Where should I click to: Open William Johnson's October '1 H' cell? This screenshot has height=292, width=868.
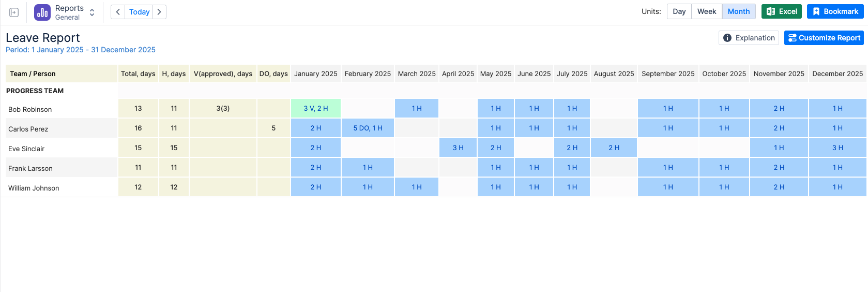tap(724, 187)
